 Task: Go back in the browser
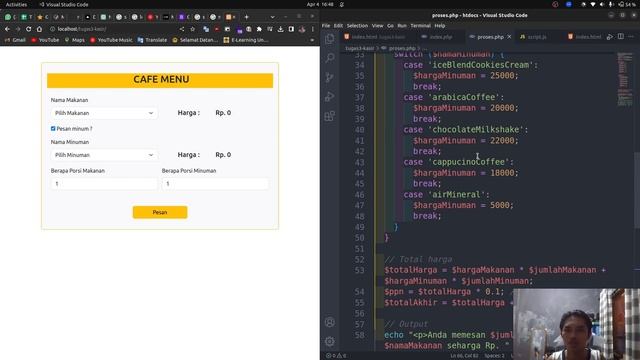click(7, 29)
